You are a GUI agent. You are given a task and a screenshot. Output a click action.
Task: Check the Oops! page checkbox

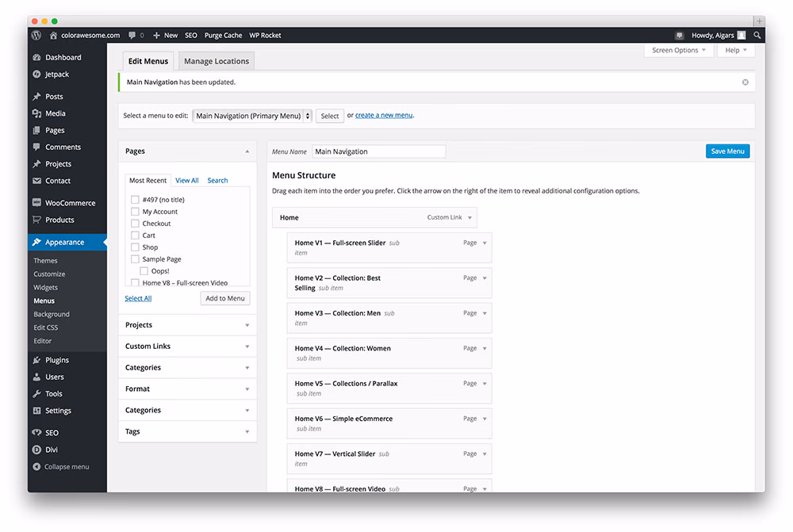[x=144, y=271]
